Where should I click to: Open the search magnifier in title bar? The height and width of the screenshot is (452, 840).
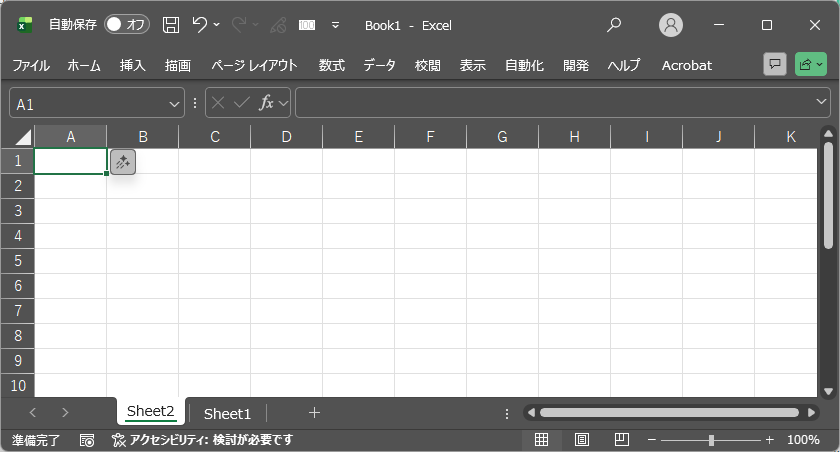[x=614, y=25]
